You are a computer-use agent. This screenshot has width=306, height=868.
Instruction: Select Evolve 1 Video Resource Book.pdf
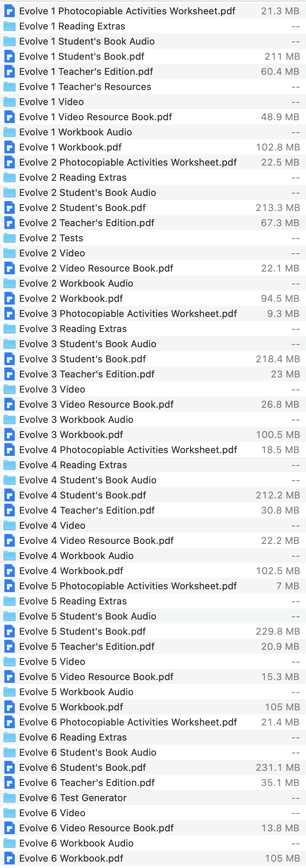pos(96,117)
